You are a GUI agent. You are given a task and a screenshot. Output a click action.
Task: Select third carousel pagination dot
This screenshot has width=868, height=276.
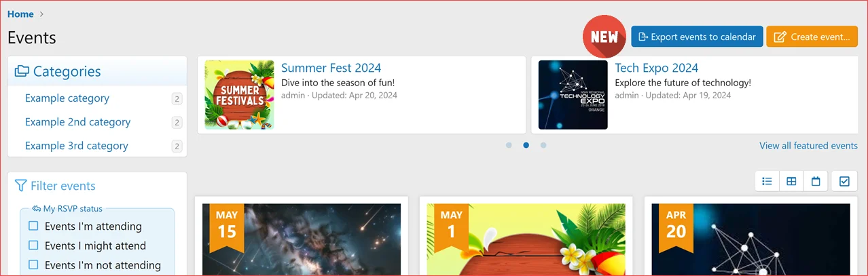coord(543,145)
